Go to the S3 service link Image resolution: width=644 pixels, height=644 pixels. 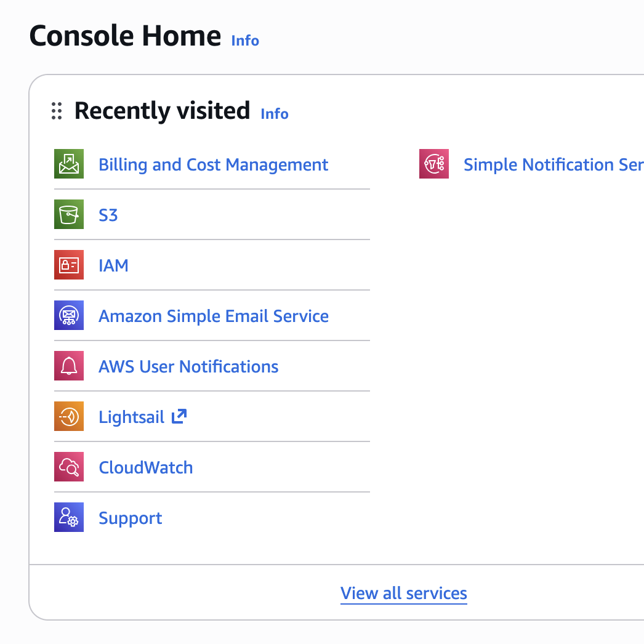pyautogui.click(x=108, y=215)
